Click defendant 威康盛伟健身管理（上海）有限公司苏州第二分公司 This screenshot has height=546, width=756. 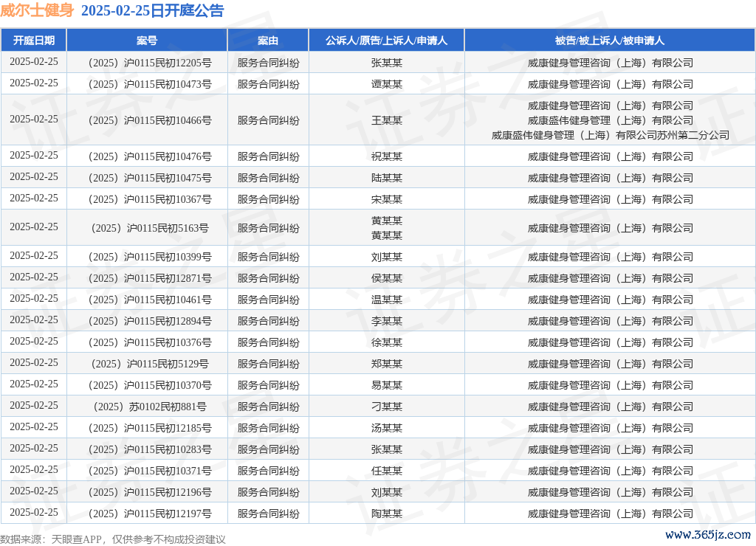[610, 136]
